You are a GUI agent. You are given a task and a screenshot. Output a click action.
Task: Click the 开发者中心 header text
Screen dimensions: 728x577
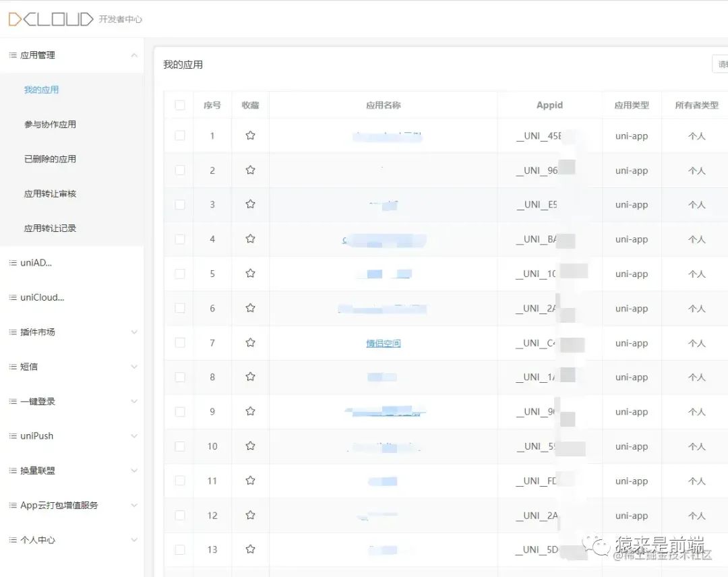[x=120, y=19]
